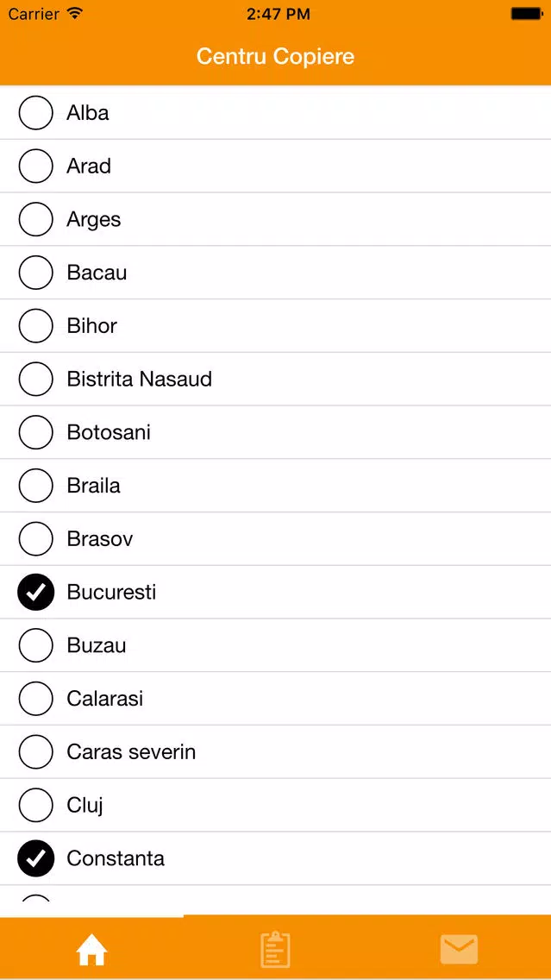Select the Cluj checkbox circle
Image resolution: width=551 pixels, height=980 pixels.
point(36,805)
